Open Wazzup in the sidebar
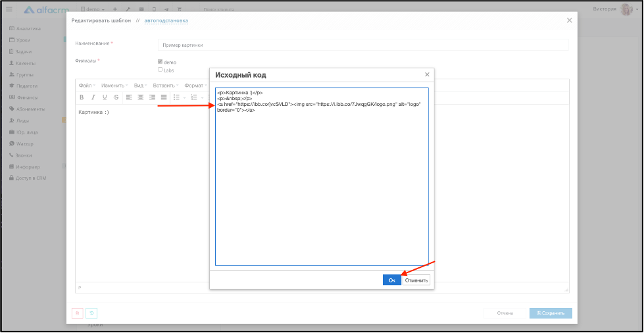 21,144
